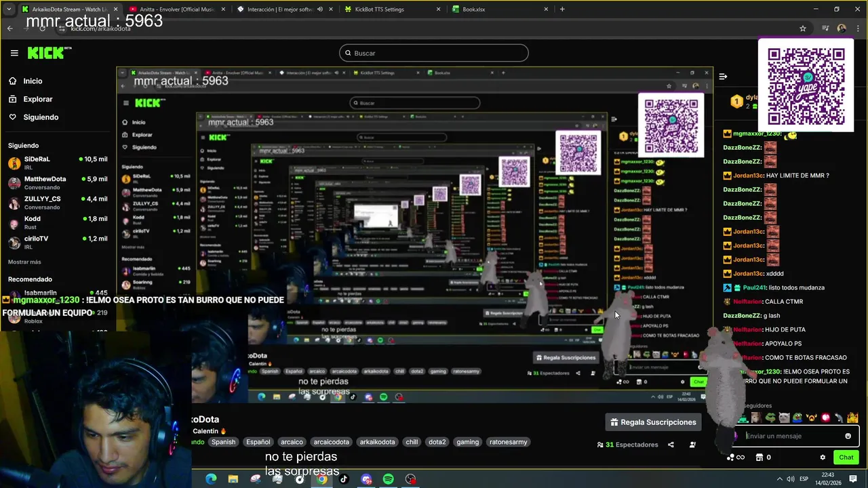
Task: Open the chat shop icon showing 0
Action: (x=764, y=457)
